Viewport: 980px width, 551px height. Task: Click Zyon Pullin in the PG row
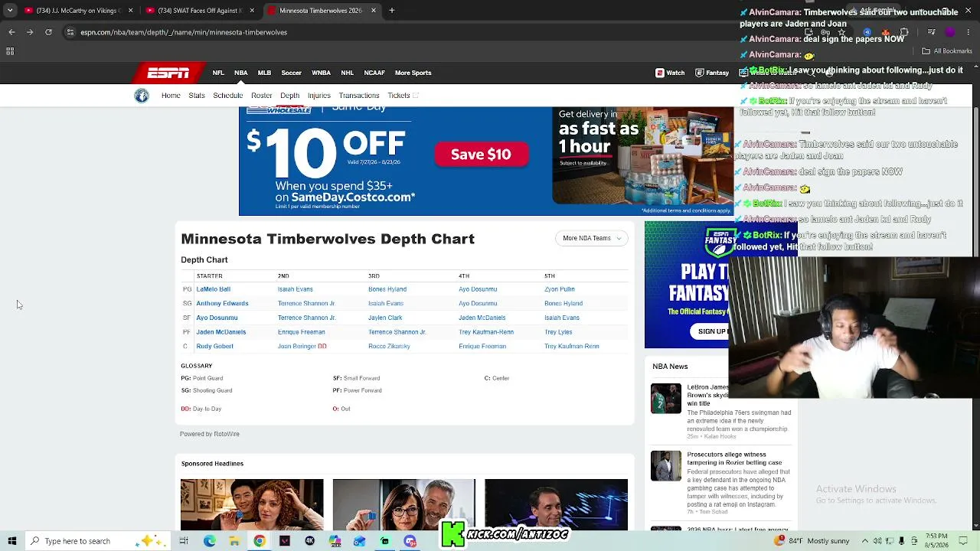[560, 289]
